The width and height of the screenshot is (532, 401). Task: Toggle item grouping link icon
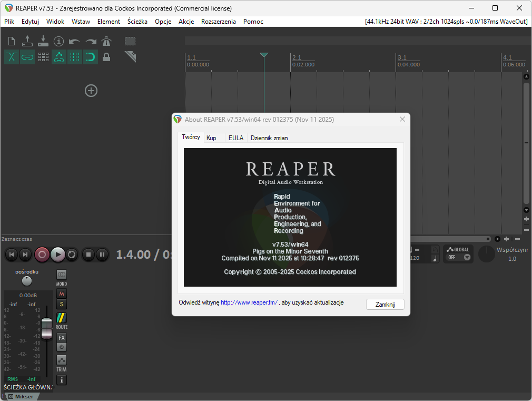coord(27,57)
